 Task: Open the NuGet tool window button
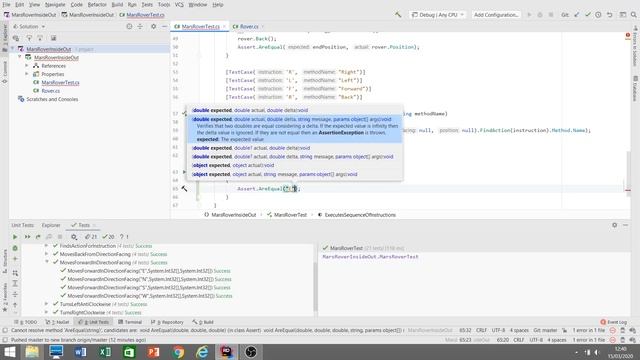[58, 322]
